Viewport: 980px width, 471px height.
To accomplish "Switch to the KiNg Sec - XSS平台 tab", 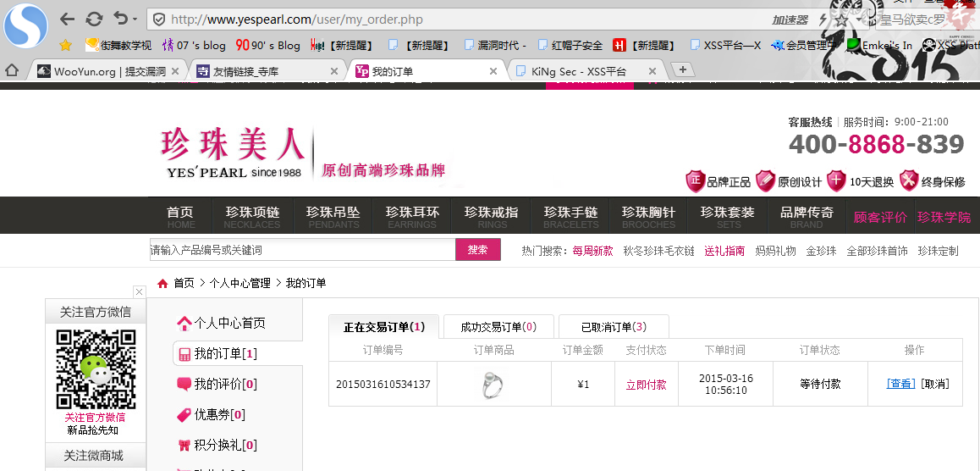I will [x=585, y=71].
